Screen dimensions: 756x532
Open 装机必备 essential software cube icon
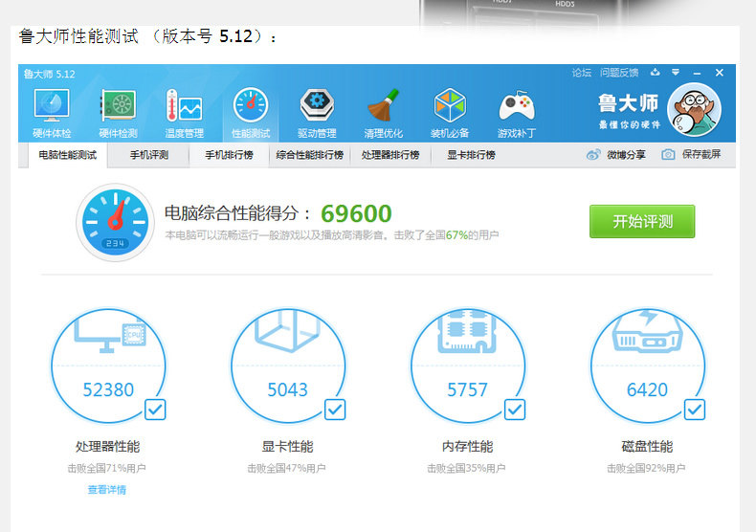click(x=450, y=105)
